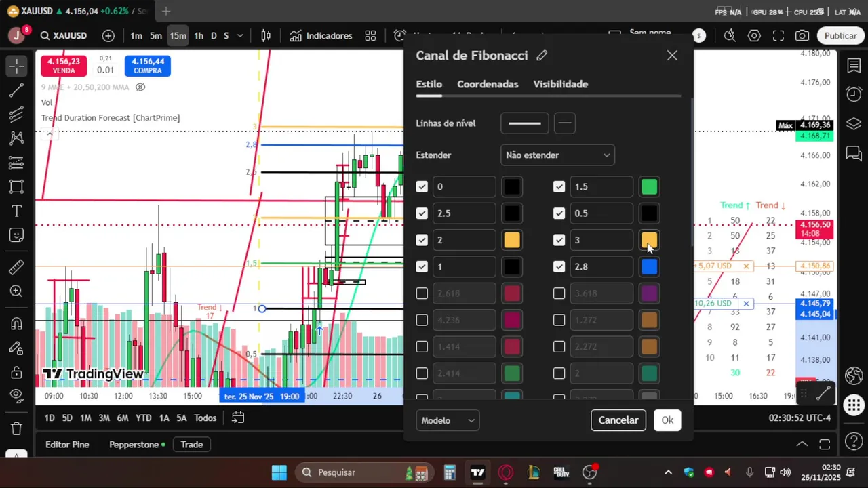
Task: Change the orange color of level 2
Action: 512,240
